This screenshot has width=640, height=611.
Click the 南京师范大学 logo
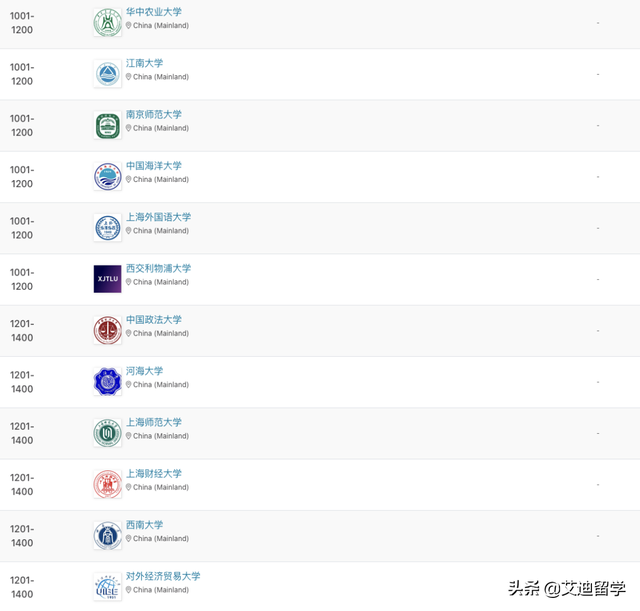pyautogui.click(x=107, y=125)
